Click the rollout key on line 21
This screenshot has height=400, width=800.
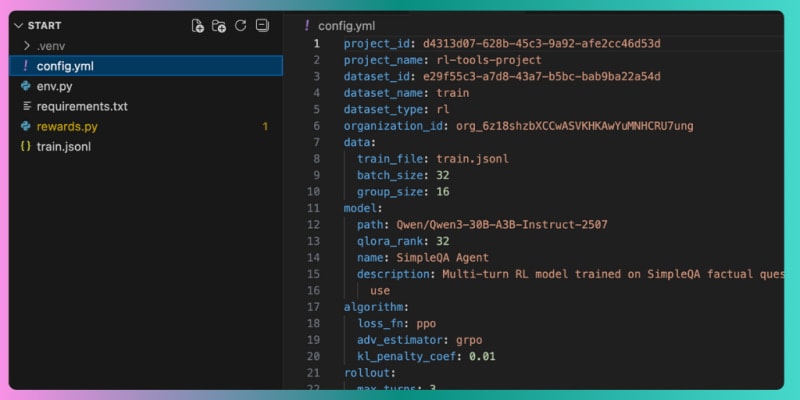[x=367, y=373]
